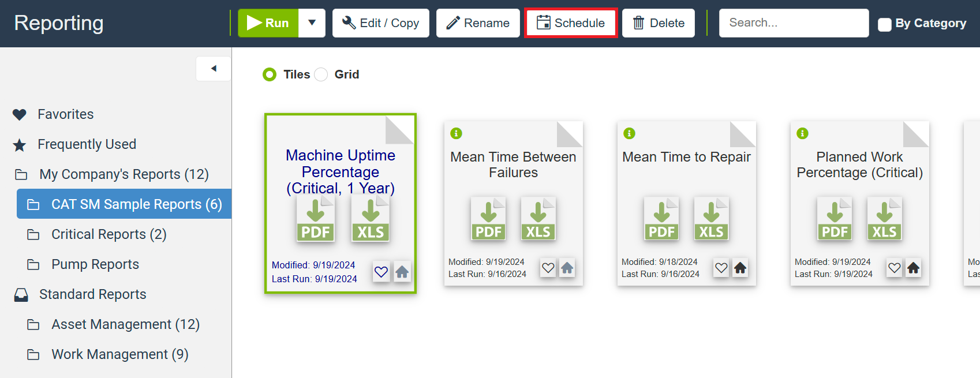Switch to Grid view radio button

pos(321,74)
